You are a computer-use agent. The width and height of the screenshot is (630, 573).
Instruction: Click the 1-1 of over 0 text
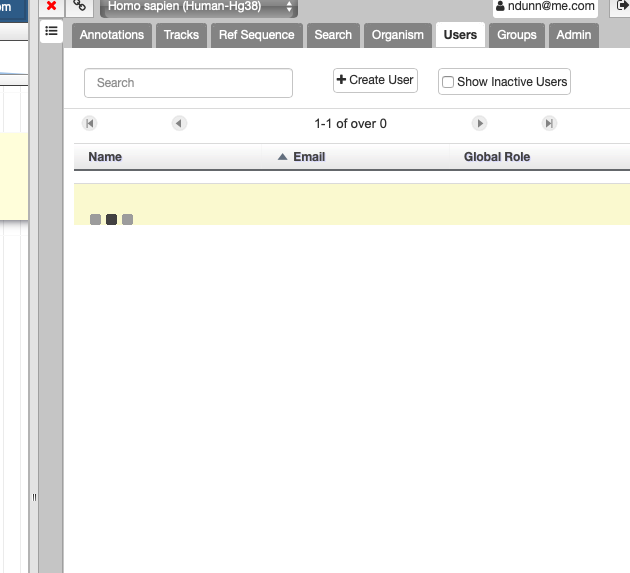(x=350, y=124)
